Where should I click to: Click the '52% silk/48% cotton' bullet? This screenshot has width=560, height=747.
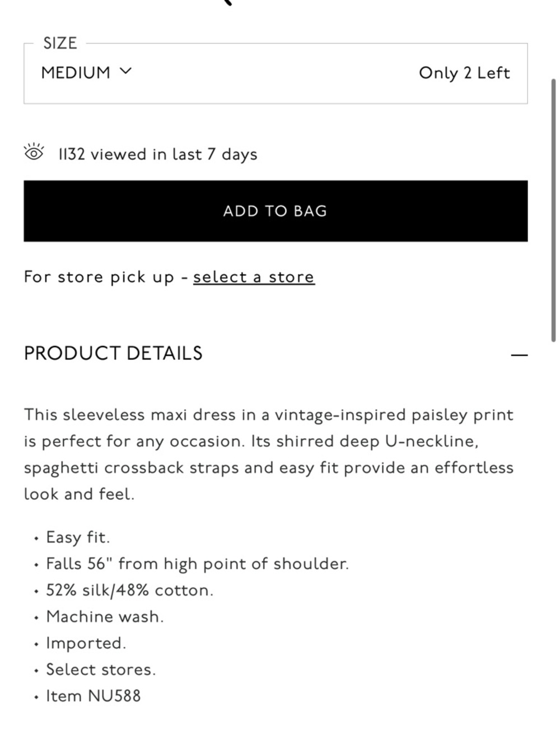point(129,590)
